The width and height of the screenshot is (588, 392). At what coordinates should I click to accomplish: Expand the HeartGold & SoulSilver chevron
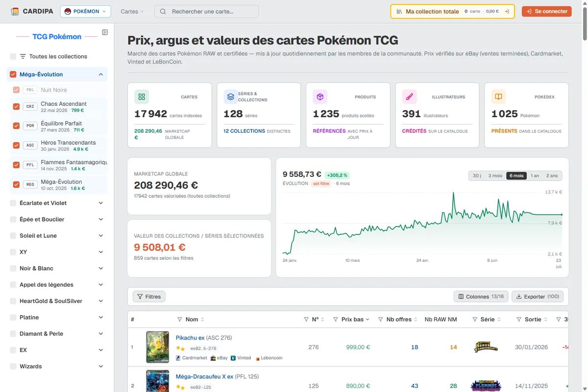point(101,301)
